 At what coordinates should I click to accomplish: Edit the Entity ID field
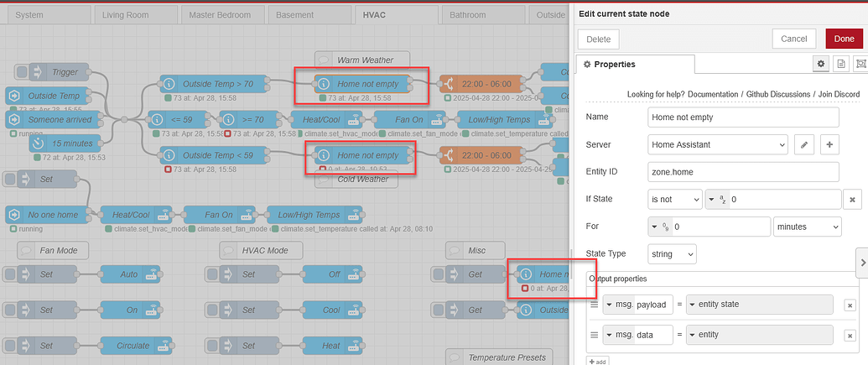point(743,172)
